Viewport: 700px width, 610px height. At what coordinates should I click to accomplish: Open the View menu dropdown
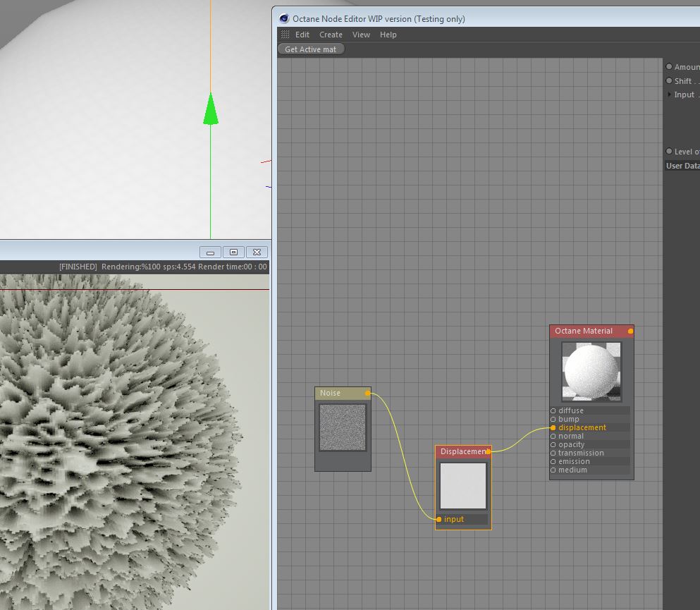pos(361,35)
